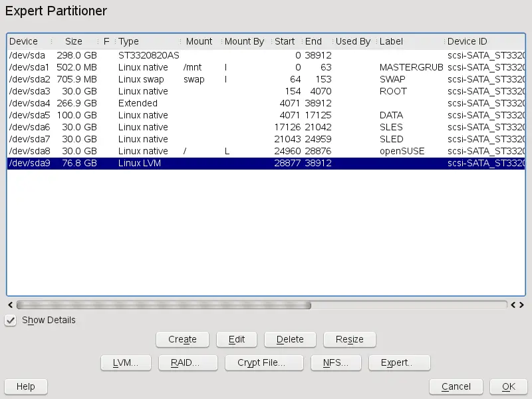
Task: Sort table by Size column header
Action: (73, 41)
